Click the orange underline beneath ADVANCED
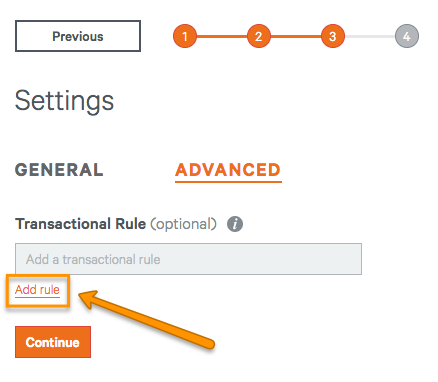Viewport: 438px width, 382px height. pos(228,182)
